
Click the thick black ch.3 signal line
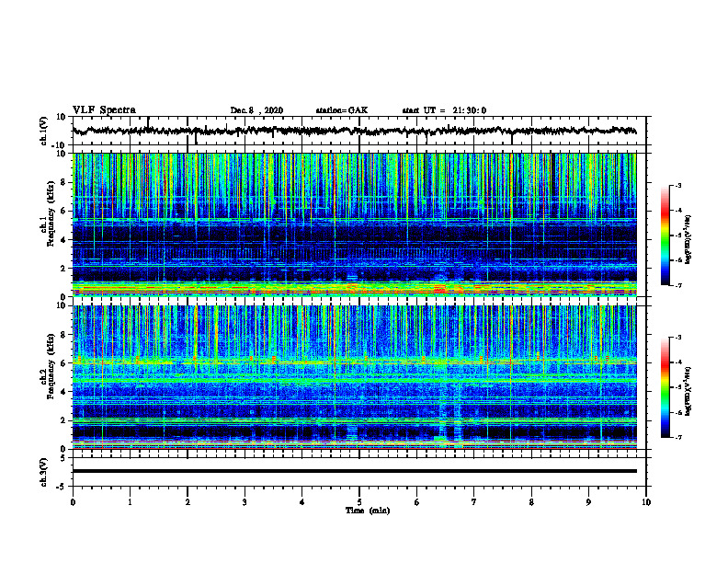coord(354,471)
